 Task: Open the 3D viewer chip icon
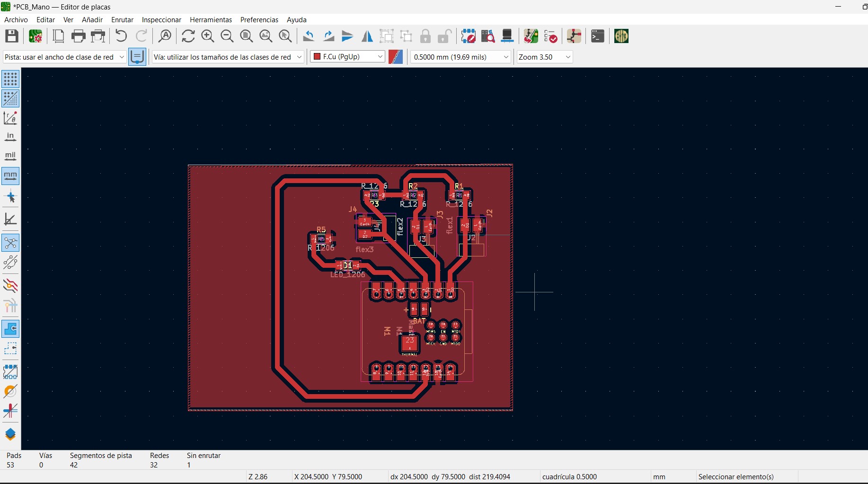pyautogui.click(x=507, y=36)
